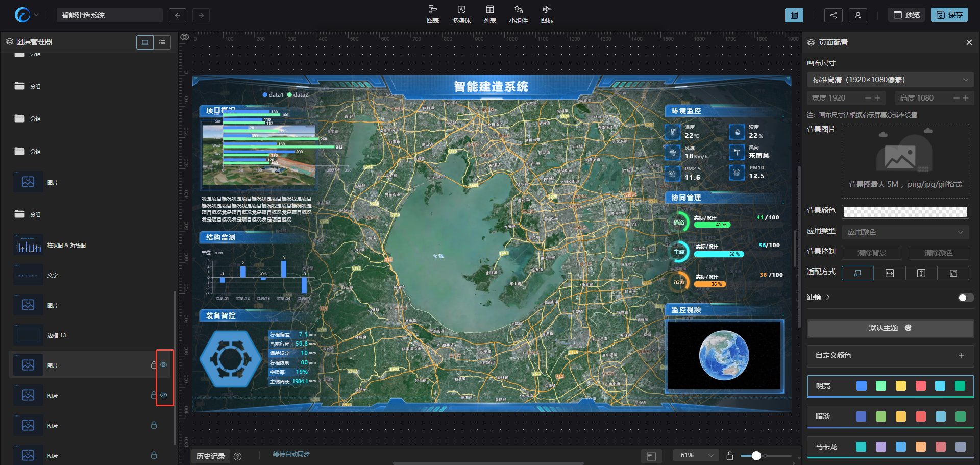Open the 小组件 menu
The height and width of the screenshot is (465, 980).
point(518,14)
